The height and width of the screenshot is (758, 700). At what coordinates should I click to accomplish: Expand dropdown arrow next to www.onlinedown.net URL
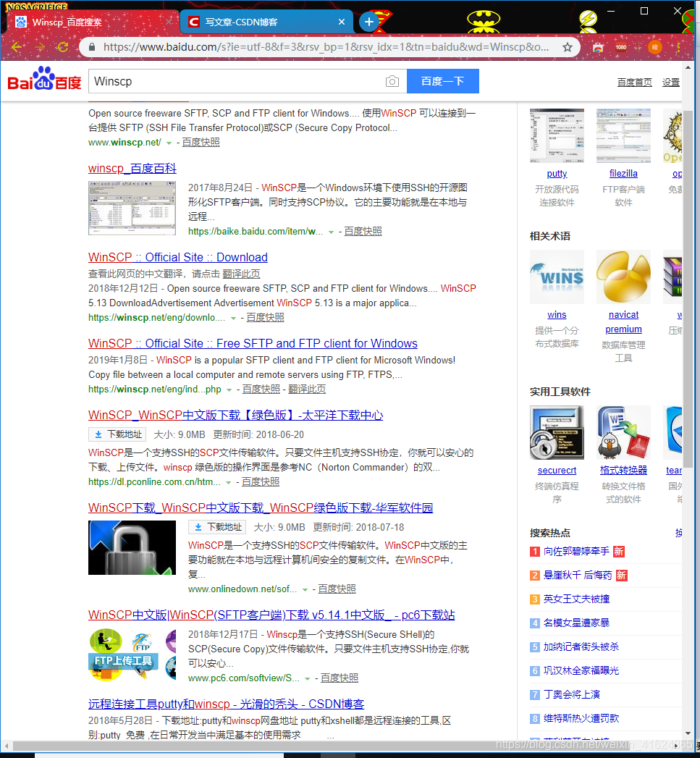pos(305,590)
